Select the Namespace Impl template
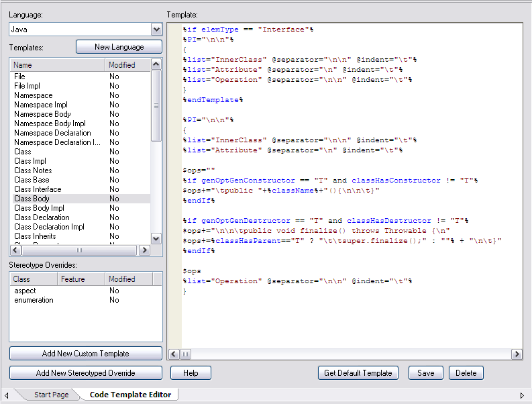Screen dimensions: 532x404 [x=81, y=105]
